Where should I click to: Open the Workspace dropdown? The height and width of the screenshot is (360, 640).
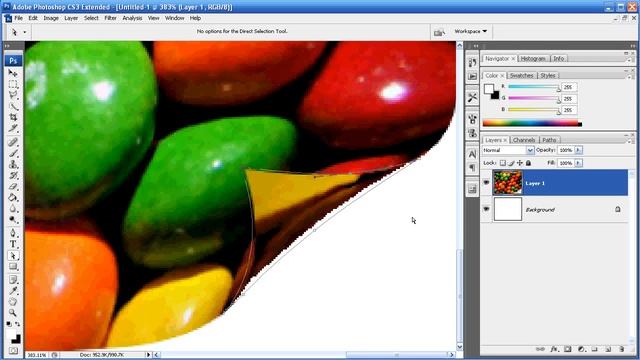[x=471, y=31]
